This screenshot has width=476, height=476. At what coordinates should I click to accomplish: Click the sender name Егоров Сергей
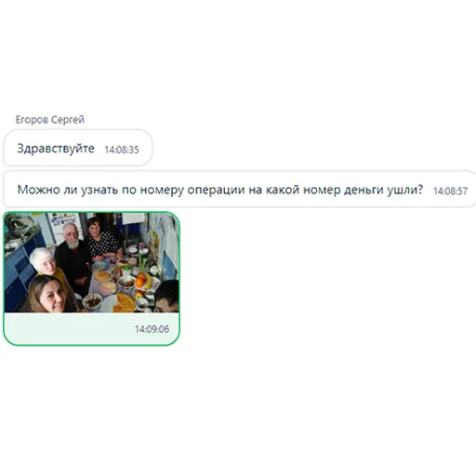[50, 120]
